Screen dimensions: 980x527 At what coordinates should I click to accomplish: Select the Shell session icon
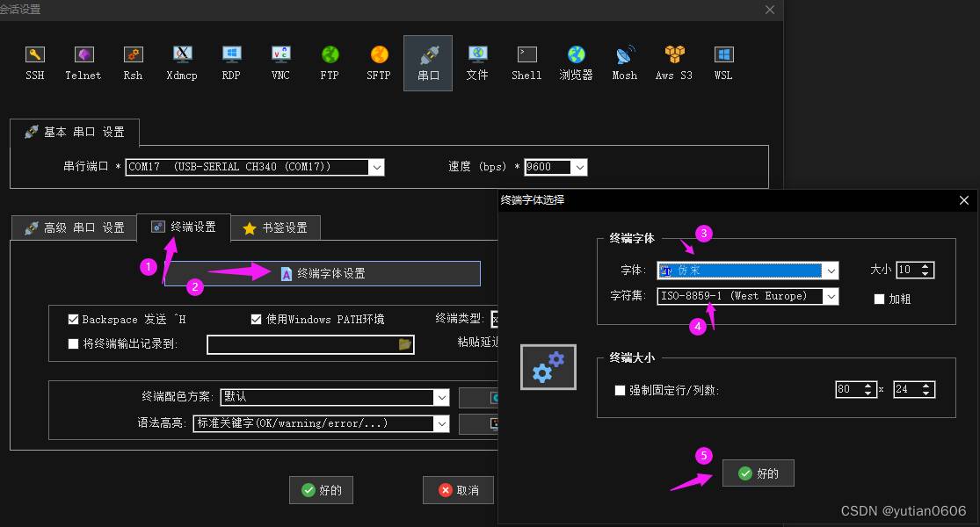[x=526, y=63]
